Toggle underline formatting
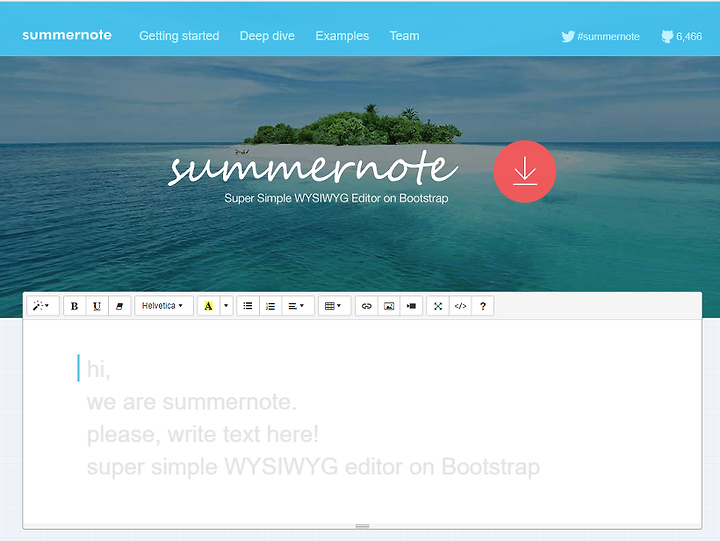 pyautogui.click(x=97, y=306)
